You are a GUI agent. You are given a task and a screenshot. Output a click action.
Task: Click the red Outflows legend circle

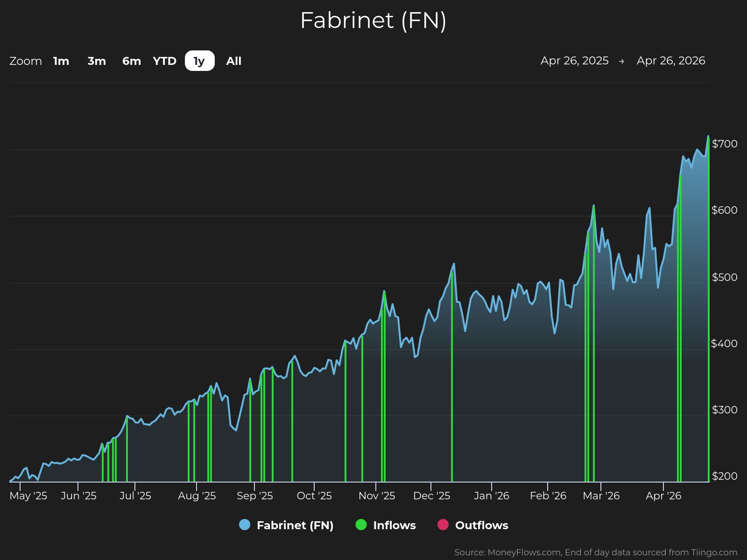click(x=443, y=525)
